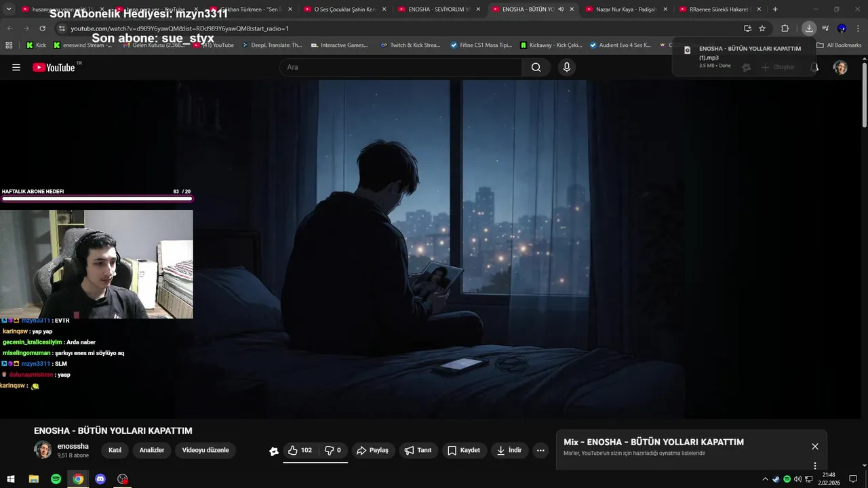Open the YouTube account avatar menu
Screen dimensions: 868x488
(840, 67)
